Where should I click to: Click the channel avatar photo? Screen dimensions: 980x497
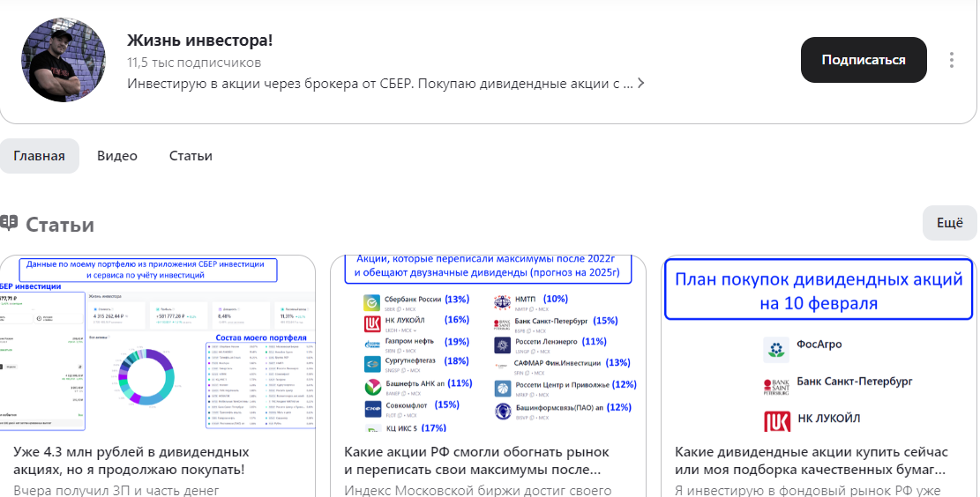point(64,60)
